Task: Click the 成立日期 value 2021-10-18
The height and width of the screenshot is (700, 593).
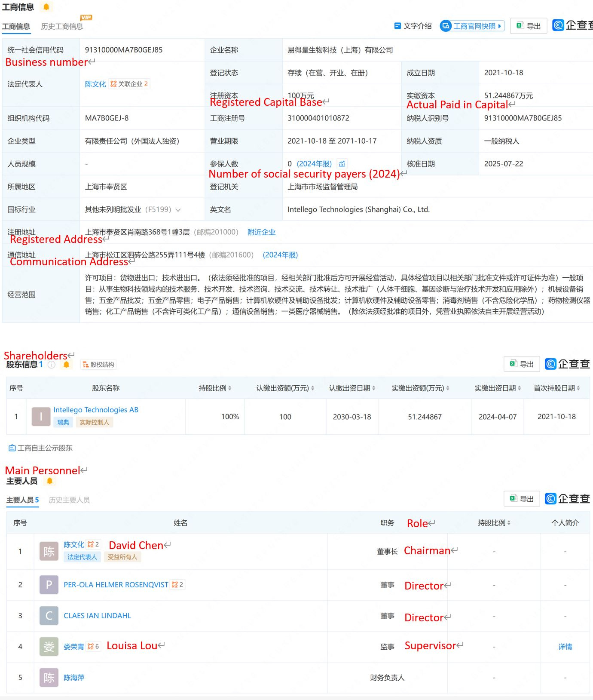Action: click(504, 73)
